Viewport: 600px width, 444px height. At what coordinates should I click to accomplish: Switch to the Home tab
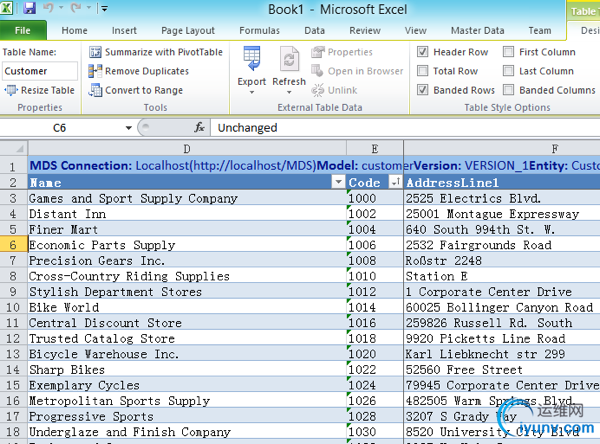(x=75, y=31)
